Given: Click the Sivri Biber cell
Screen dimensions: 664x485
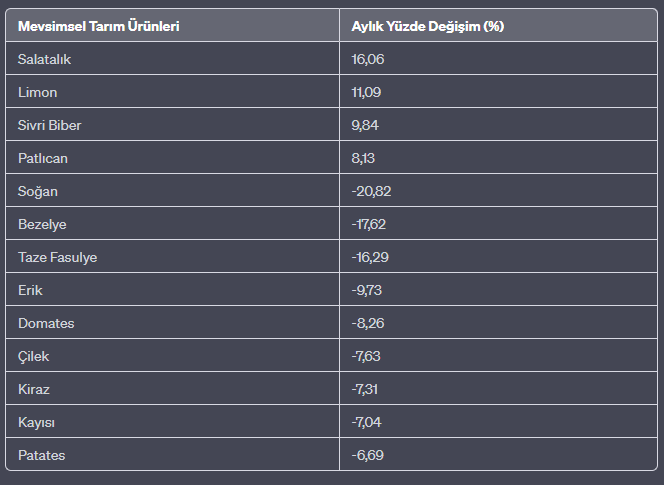Looking at the screenshot, I should pos(172,125).
